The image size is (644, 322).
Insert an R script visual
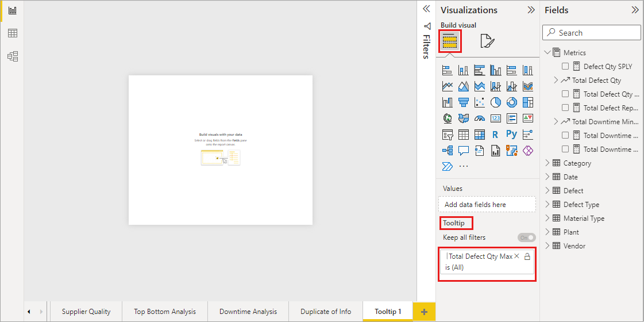[496, 135]
